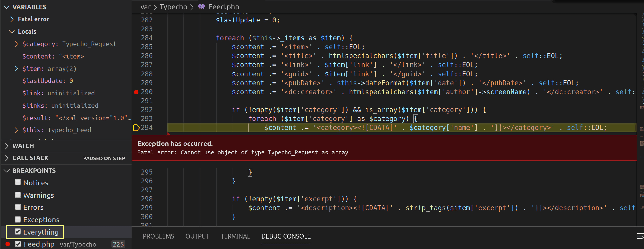Click the PAUSED ON STEP status label

coord(104,158)
